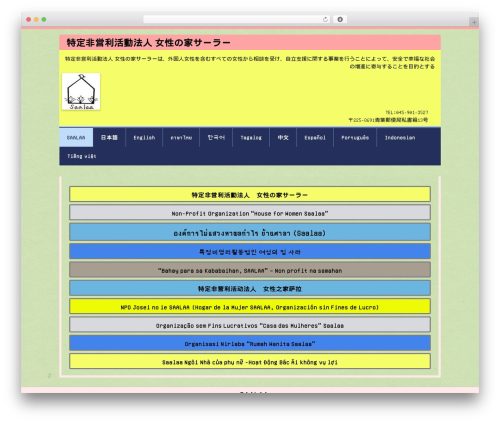The height and width of the screenshot is (423, 500).
Task: Open a new tab with plus button
Action: [474, 22]
